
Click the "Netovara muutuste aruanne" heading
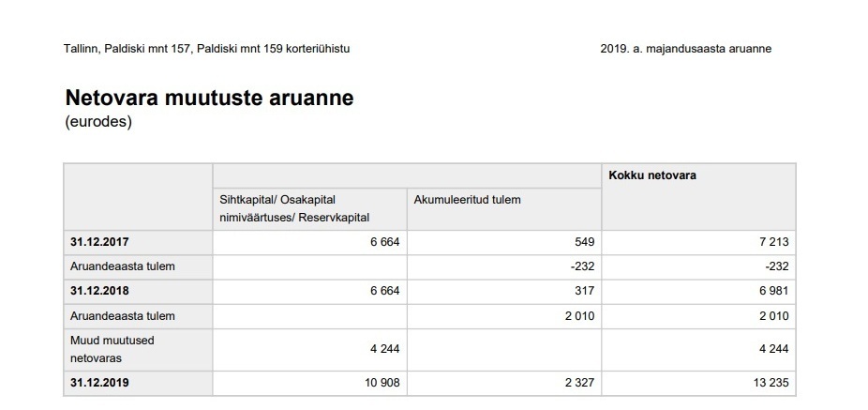tap(209, 99)
